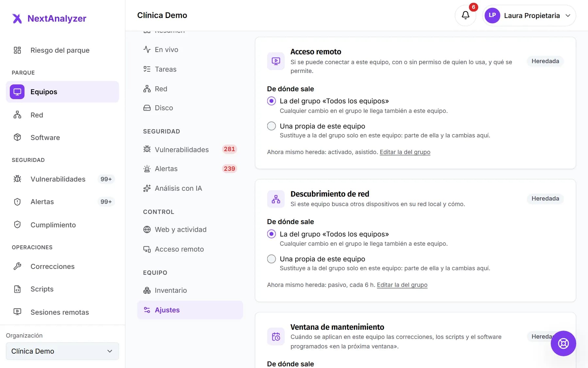Viewport: 588px width, 368px height.
Task: Select 'Una propia de este equipo' for Descubrimiento de red
Action: tap(271, 259)
